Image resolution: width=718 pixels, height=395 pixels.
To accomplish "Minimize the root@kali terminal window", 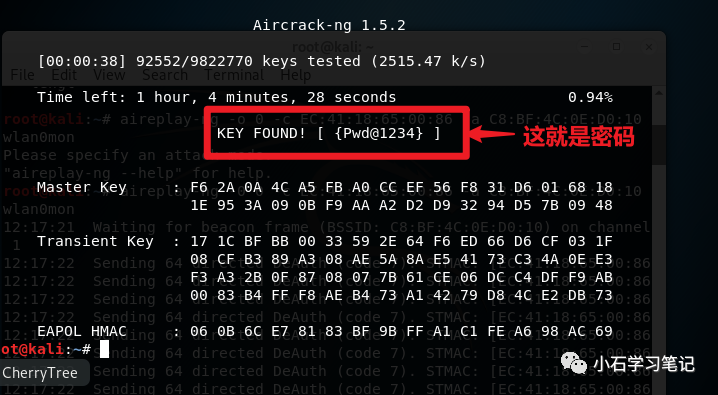I will [x=584, y=47].
